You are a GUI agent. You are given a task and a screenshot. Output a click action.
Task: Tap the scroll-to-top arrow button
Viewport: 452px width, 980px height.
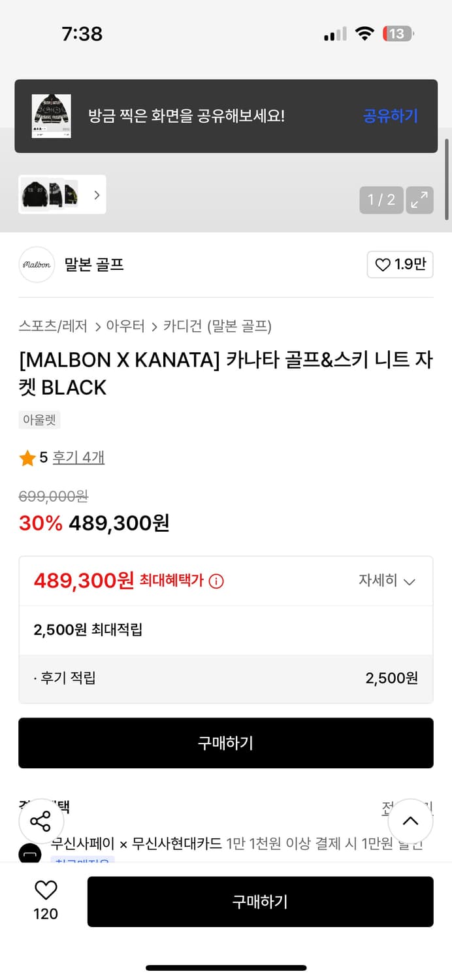pos(410,821)
